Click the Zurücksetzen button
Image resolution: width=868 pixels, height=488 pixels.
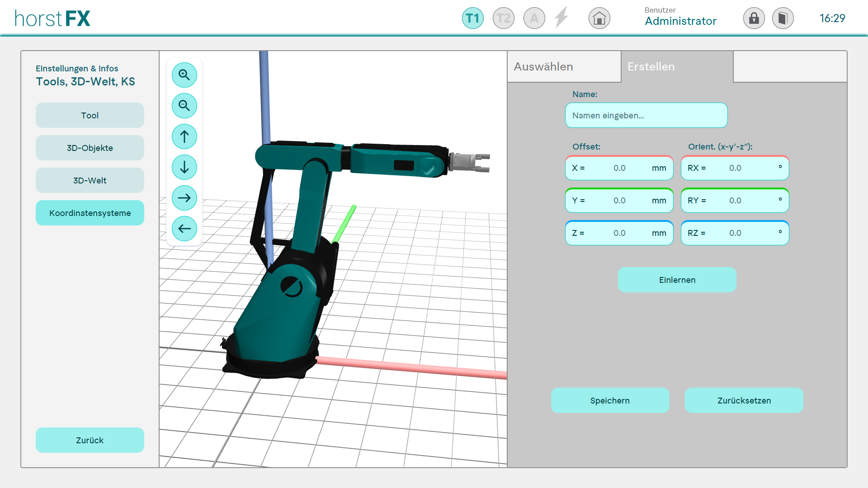pyautogui.click(x=744, y=400)
